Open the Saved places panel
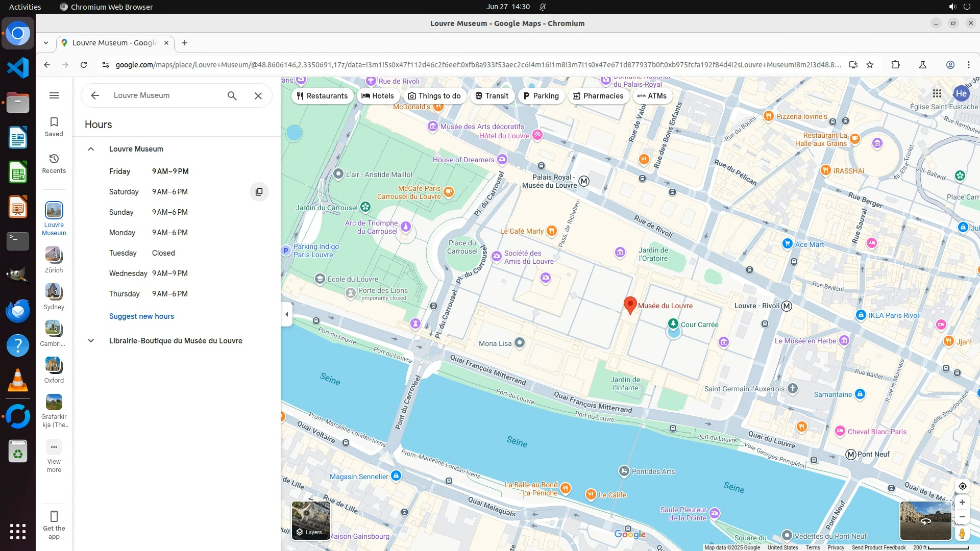The width and height of the screenshot is (980, 551). [x=54, y=127]
